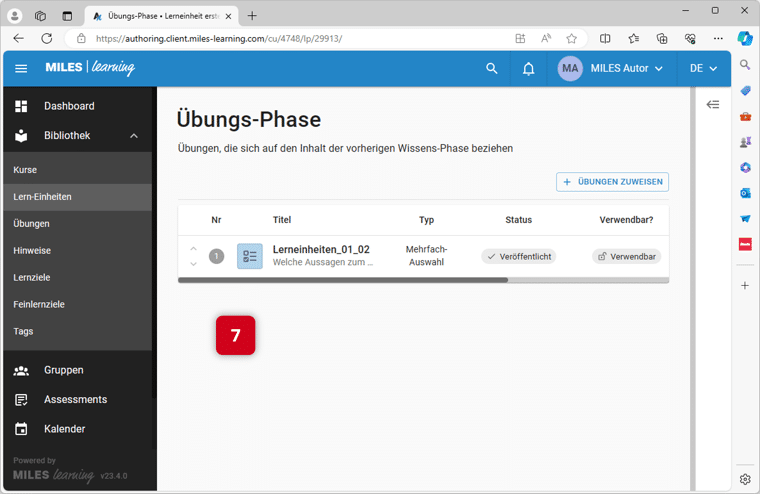
Task: Open the hamburger navigation menu
Action: 21,69
